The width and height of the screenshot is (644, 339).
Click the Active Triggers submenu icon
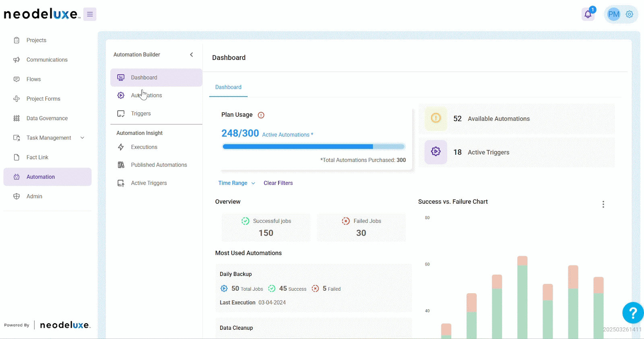tap(121, 183)
